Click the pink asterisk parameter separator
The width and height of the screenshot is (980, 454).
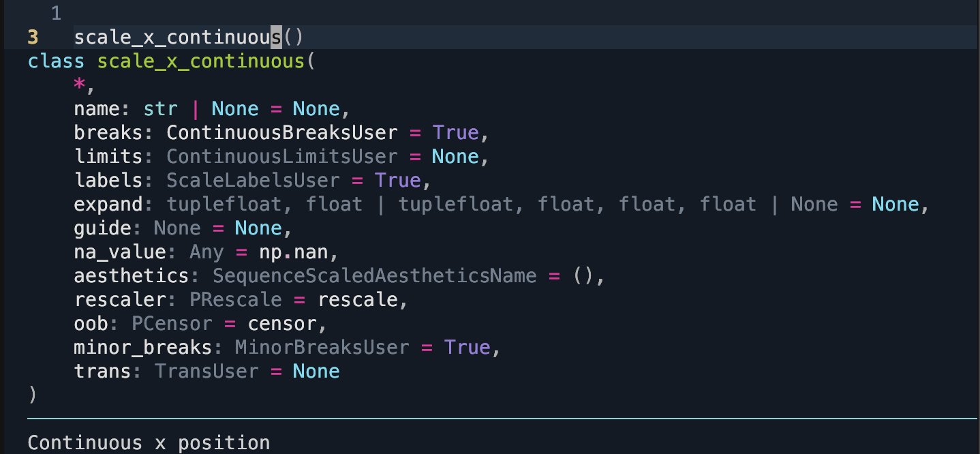(80, 85)
